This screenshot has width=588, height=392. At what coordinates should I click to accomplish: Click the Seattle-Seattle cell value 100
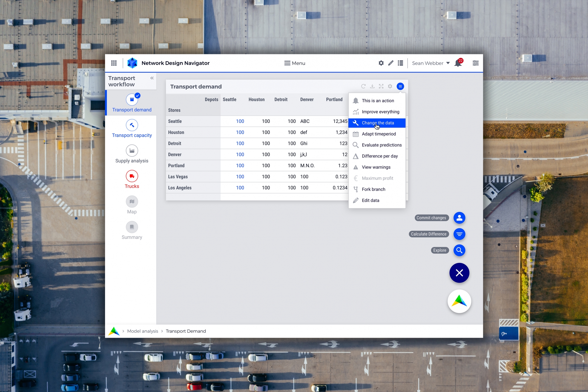point(240,121)
